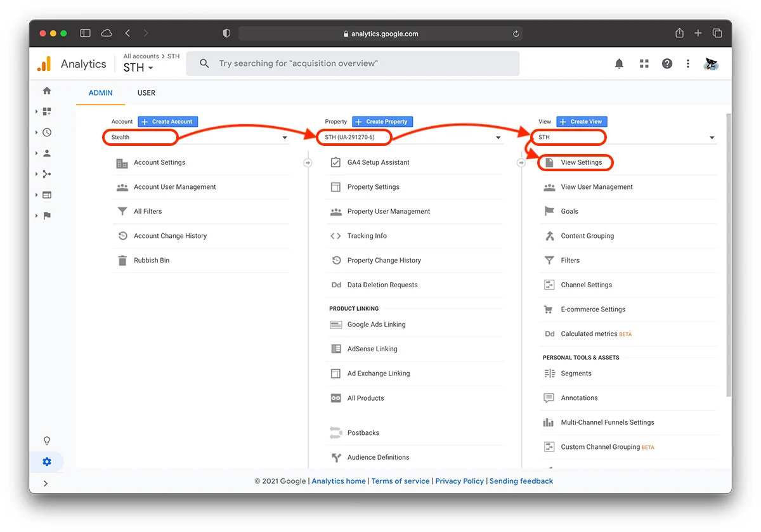The width and height of the screenshot is (761, 532).
Task: Reload the page in Safari's address bar
Action: coord(516,34)
